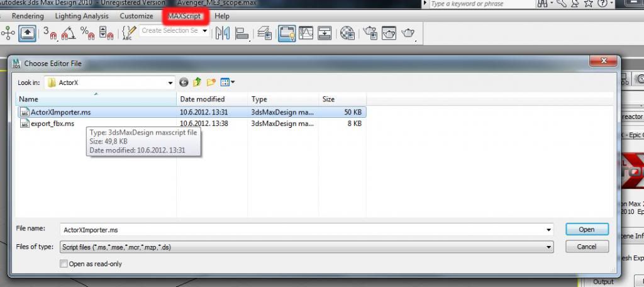Go up one folder level
This screenshot has width=644, height=287.
click(x=197, y=82)
